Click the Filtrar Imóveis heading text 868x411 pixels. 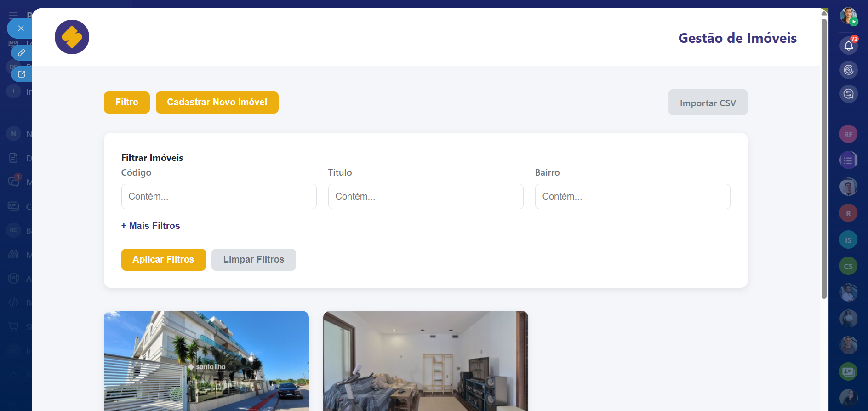(x=152, y=158)
